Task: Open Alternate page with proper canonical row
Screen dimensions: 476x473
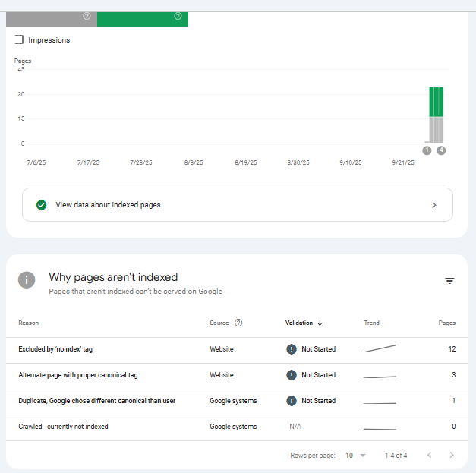Action: coord(78,375)
